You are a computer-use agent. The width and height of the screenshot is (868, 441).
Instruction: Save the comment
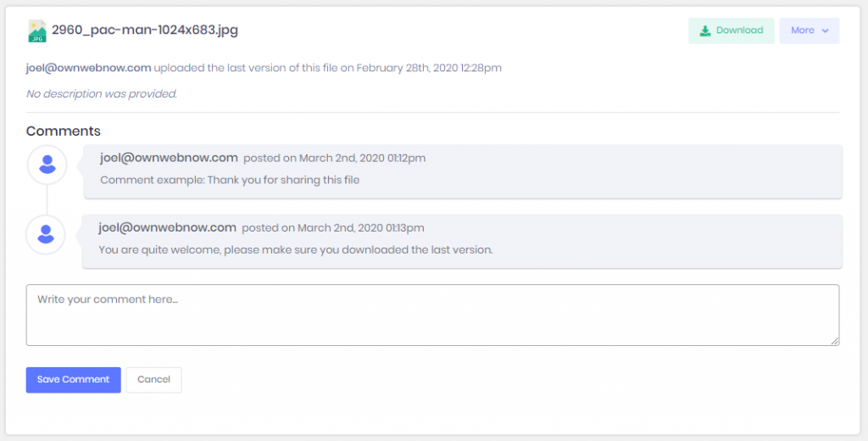click(73, 380)
